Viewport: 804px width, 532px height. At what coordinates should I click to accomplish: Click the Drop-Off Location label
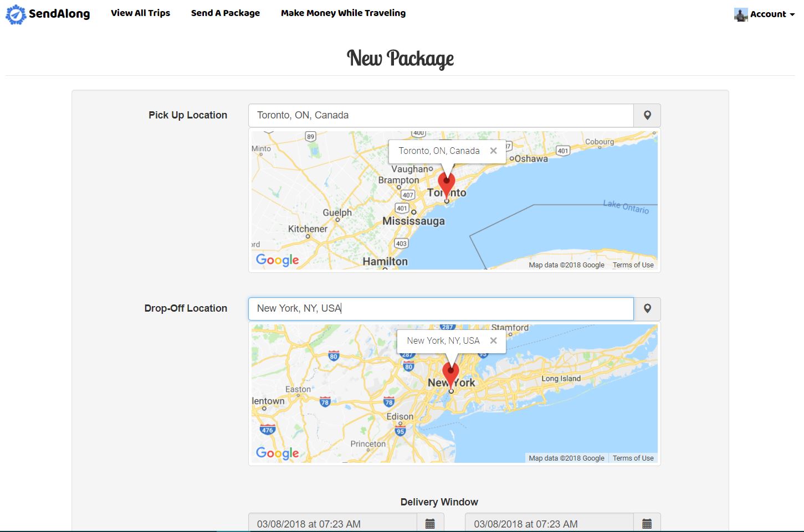point(186,308)
